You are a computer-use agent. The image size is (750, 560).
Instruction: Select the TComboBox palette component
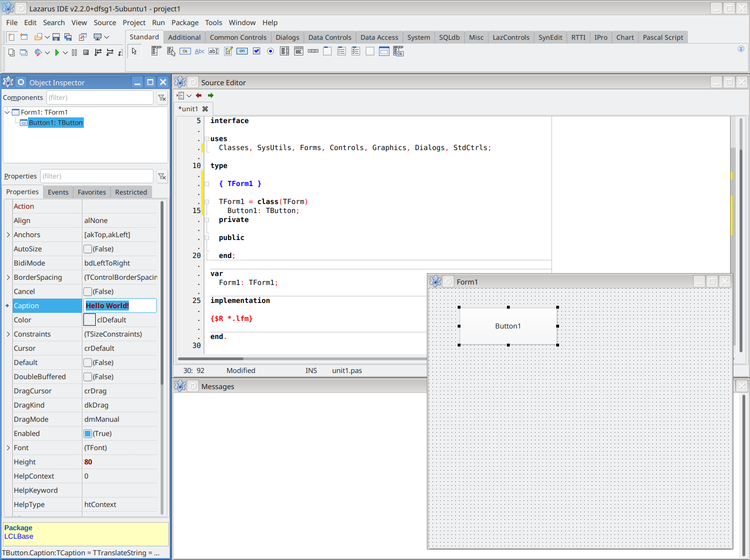tap(299, 51)
